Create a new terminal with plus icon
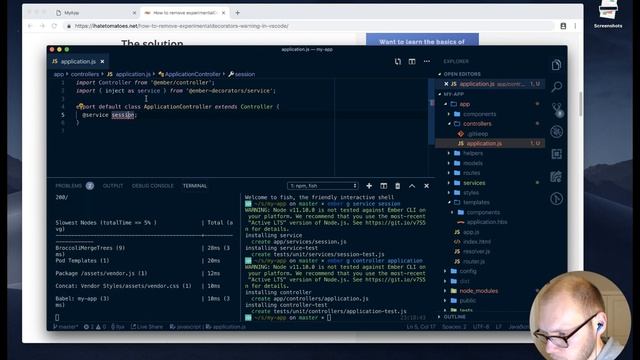The image size is (640, 360). click(x=369, y=186)
